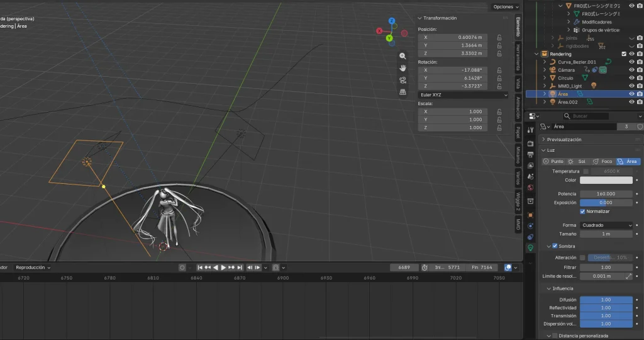The width and height of the screenshot is (644, 340).
Task: Toggle the Sombra checkbox
Action: click(x=555, y=246)
